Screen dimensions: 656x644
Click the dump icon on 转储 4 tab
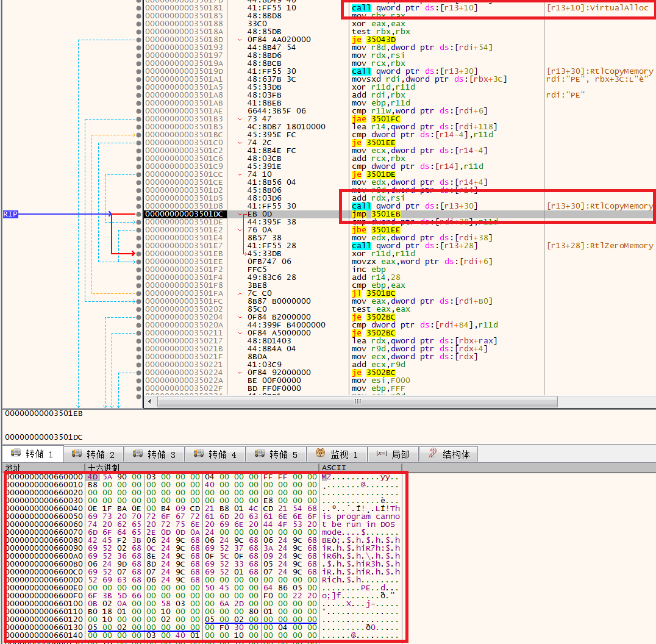(x=199, y=454)
